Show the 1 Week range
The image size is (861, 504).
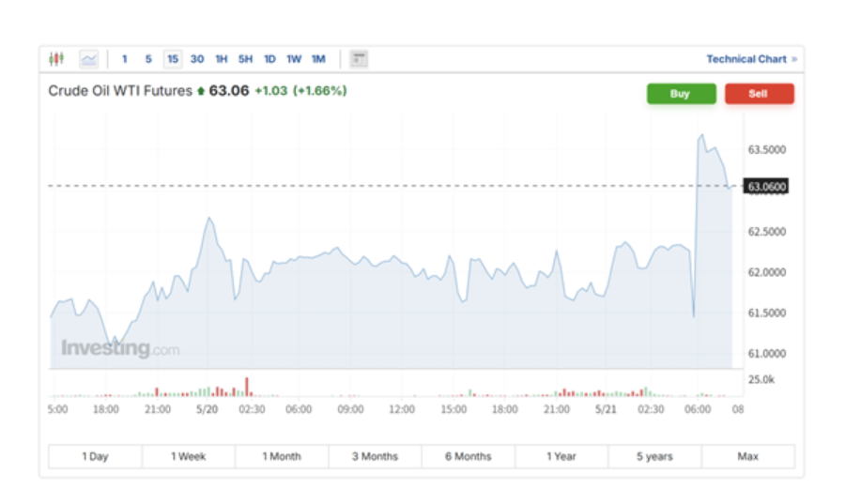coord(189,456)
